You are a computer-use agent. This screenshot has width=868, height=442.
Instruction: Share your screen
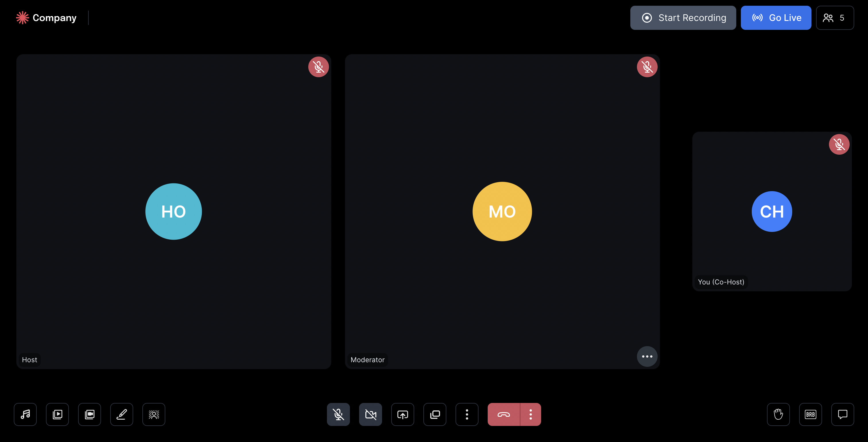pyautogui.click(x=403, y=414)
